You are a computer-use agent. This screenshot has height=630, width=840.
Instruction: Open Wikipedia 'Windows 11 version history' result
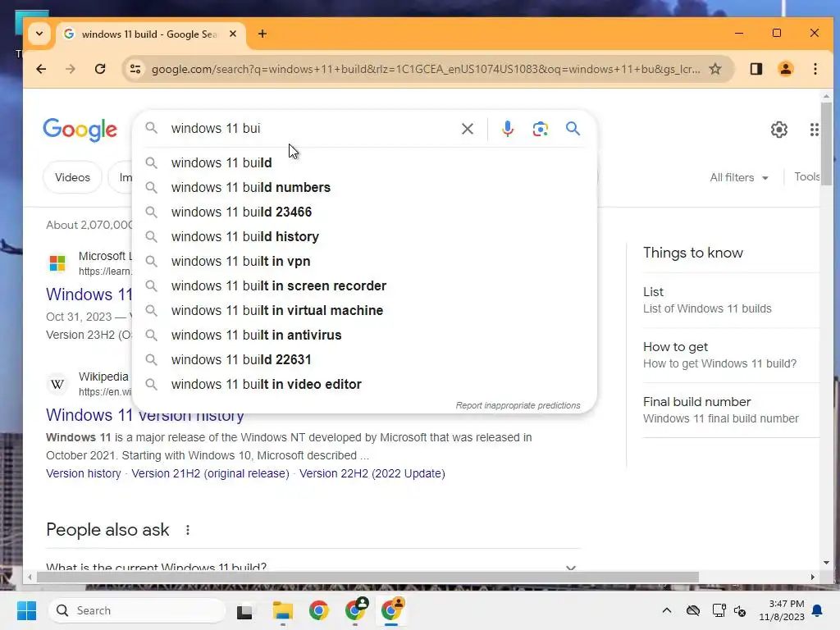coord(144,415)
